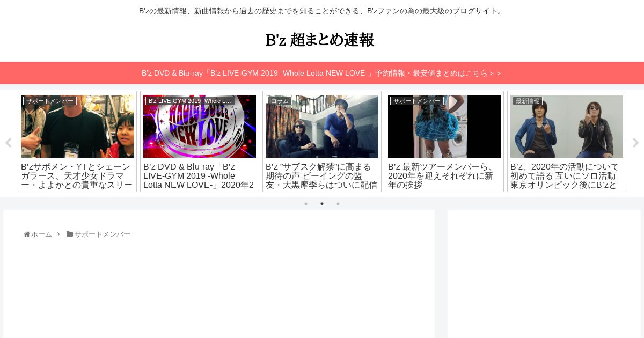Open article title B'z DVD & Blu-ray LIVE-GYM 2019
Viewport: 644px width, 338px height.
pos(199,175)
